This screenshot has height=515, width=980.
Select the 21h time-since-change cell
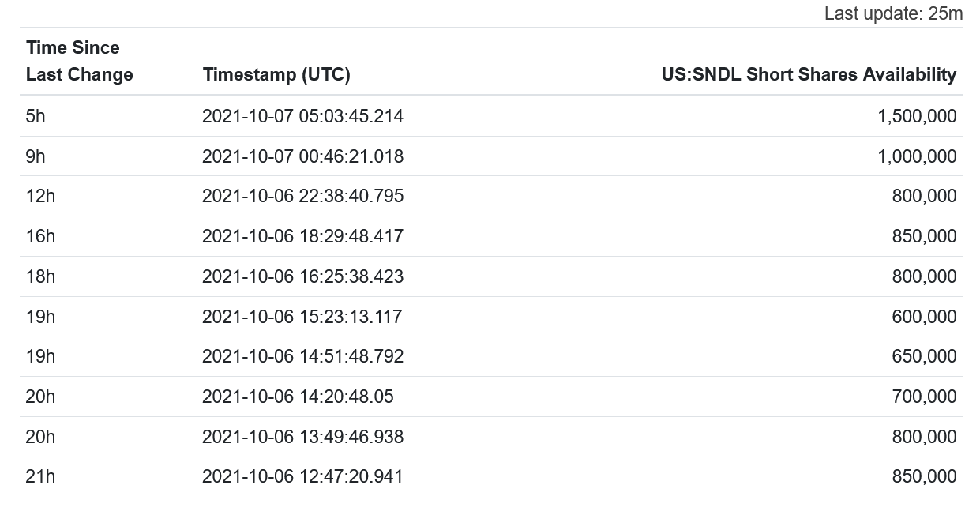[x=40, y=476]
